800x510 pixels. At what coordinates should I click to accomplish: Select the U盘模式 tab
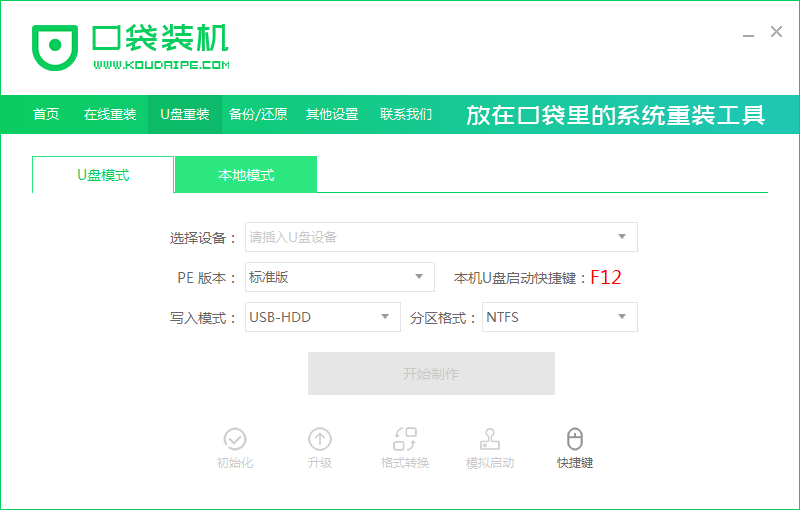[103, 175]
